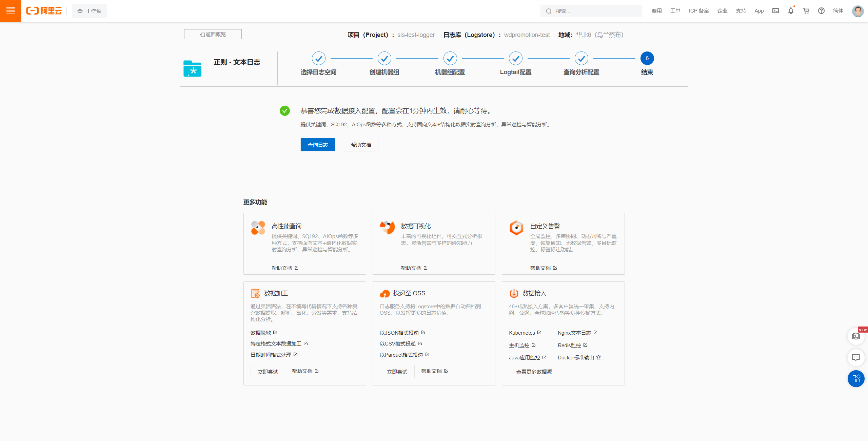Click step 6 结束 circle
Viewport: 868px width, 441px height.
click(647, 58)
